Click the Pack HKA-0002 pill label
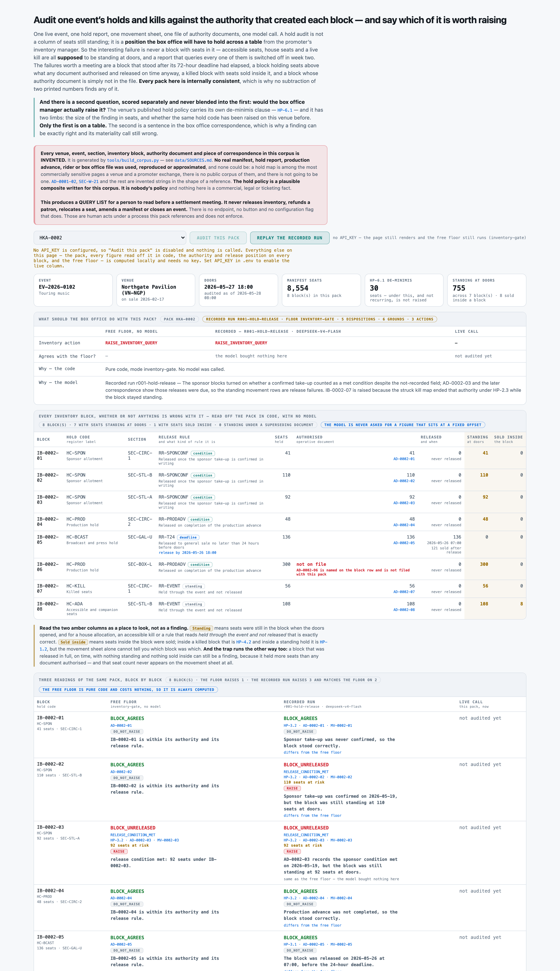 [x=179, y=319]
